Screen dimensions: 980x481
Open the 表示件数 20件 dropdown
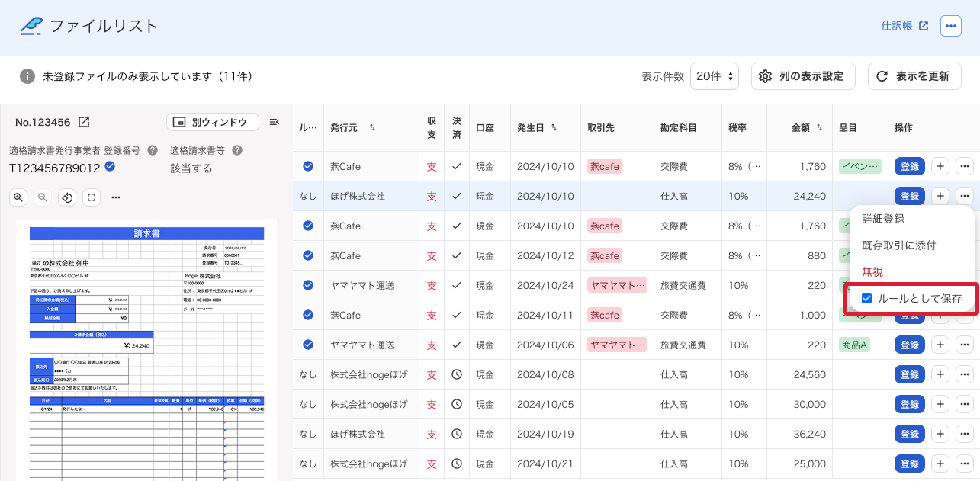(715, 76)
